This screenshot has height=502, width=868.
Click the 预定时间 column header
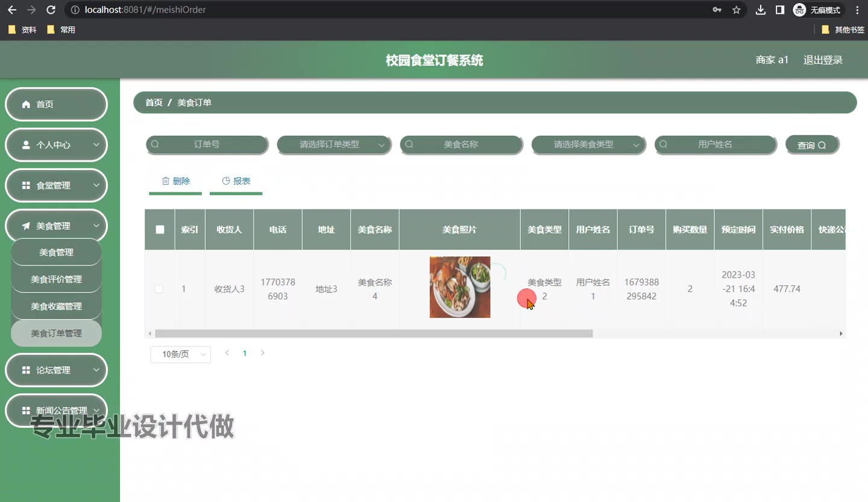click(x=738, y=229)
